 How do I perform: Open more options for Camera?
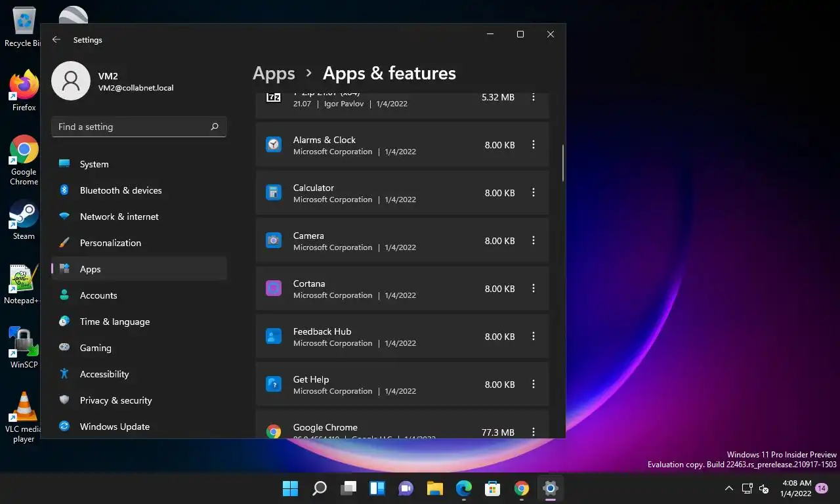coord(534,241)
